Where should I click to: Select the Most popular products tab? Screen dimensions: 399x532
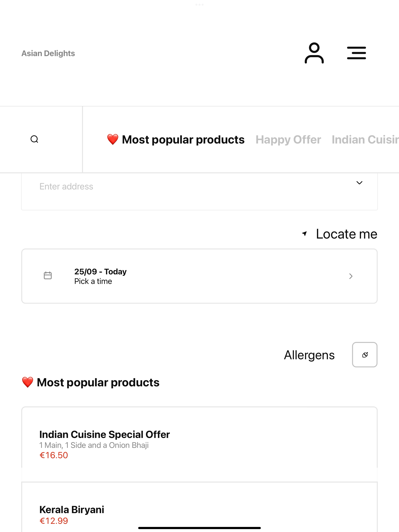pos(176,139)
